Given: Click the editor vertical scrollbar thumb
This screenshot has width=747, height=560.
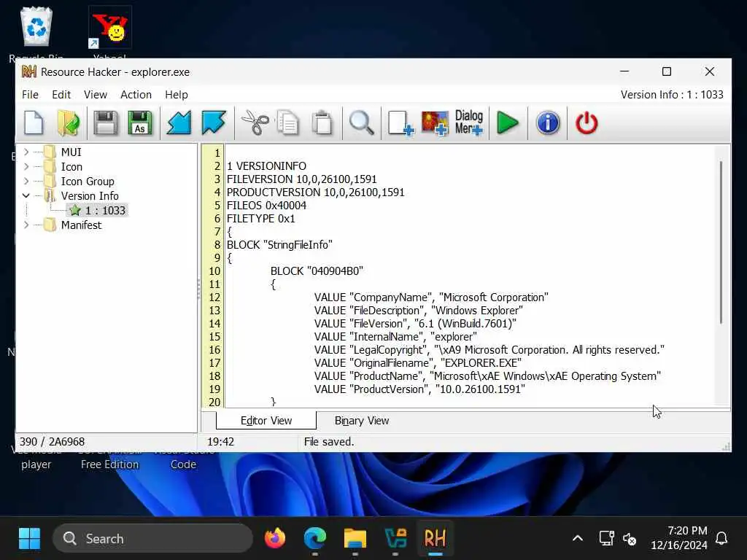Looking at the screenshot, I should (721, 242).
